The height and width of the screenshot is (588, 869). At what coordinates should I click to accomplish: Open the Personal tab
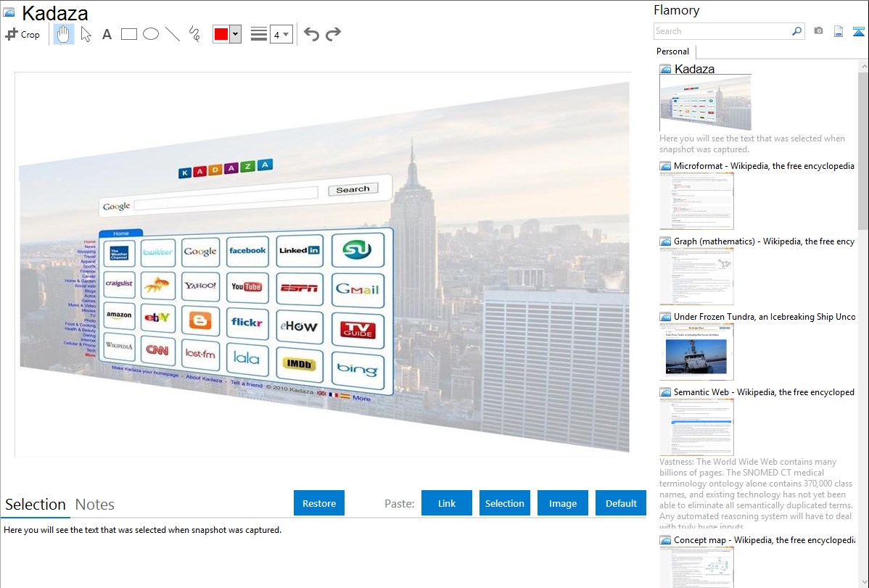click(x=673, y=51)
